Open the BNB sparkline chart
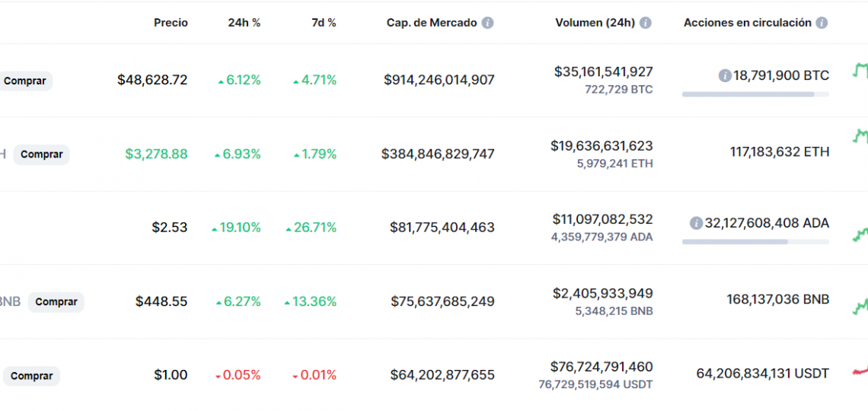Screen dimensions: 868x411 [860, 306]
